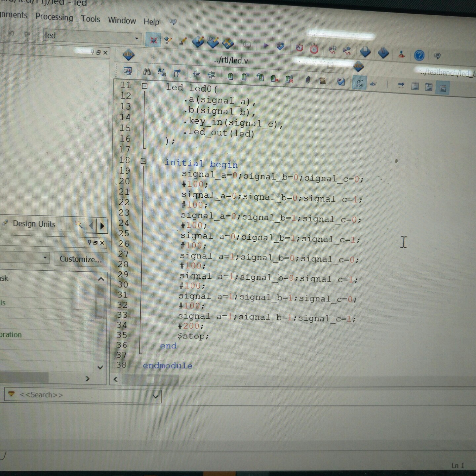Click the paperclip icon in editor toolbar
This screenshot has height=476, width=476.
pos(308,80)
